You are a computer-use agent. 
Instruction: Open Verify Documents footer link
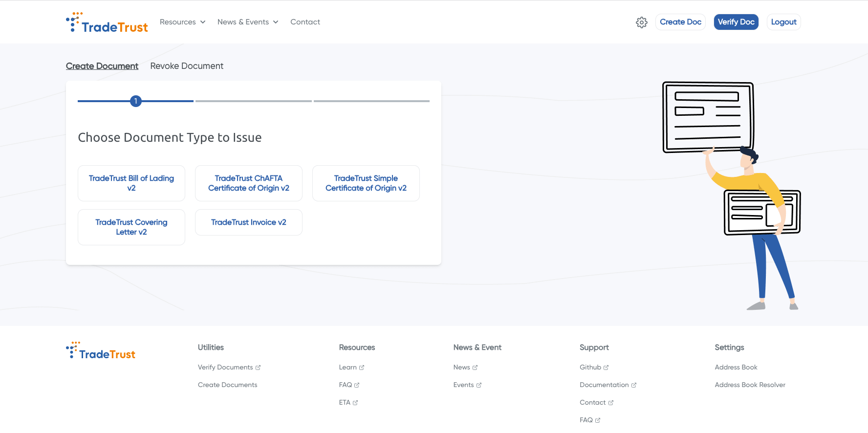(x=225, y=368)
